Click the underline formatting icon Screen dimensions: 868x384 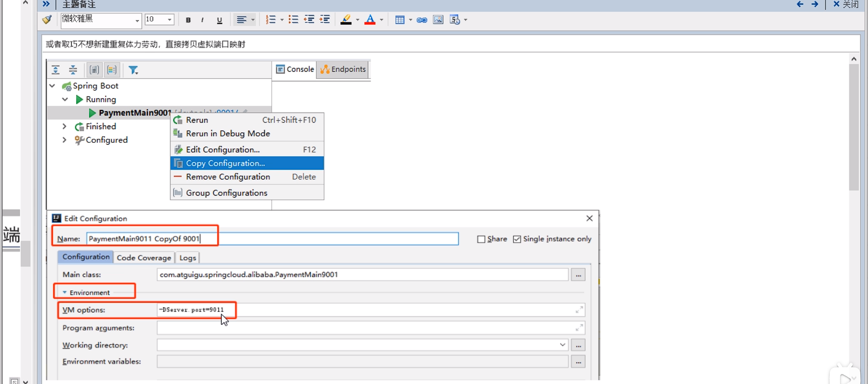(219, 20)
